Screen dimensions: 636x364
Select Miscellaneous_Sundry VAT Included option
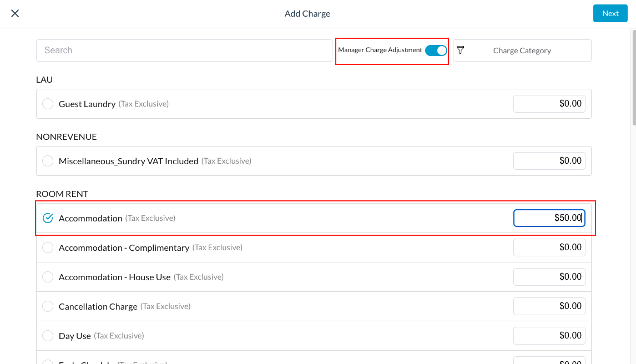coord(48,161)
